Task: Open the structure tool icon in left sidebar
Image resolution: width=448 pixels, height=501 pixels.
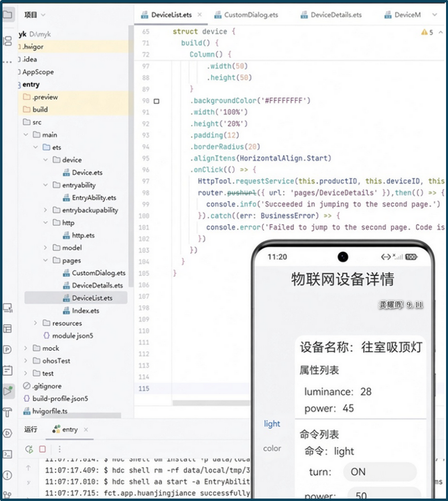Action: click(8, 41)
